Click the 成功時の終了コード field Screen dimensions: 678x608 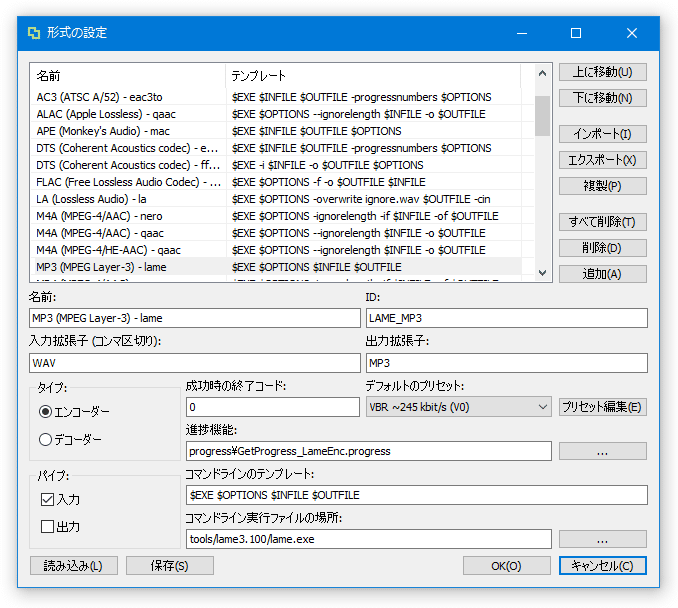pos(272,407)
